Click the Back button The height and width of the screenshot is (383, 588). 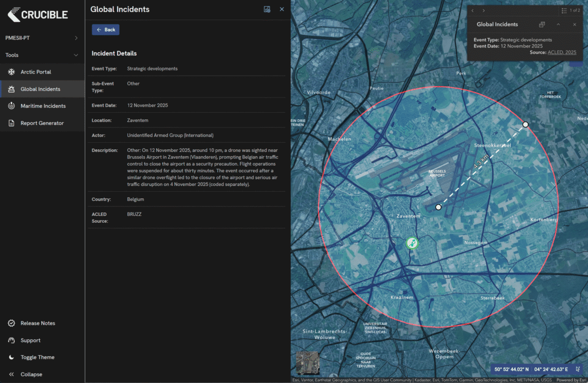106,30
